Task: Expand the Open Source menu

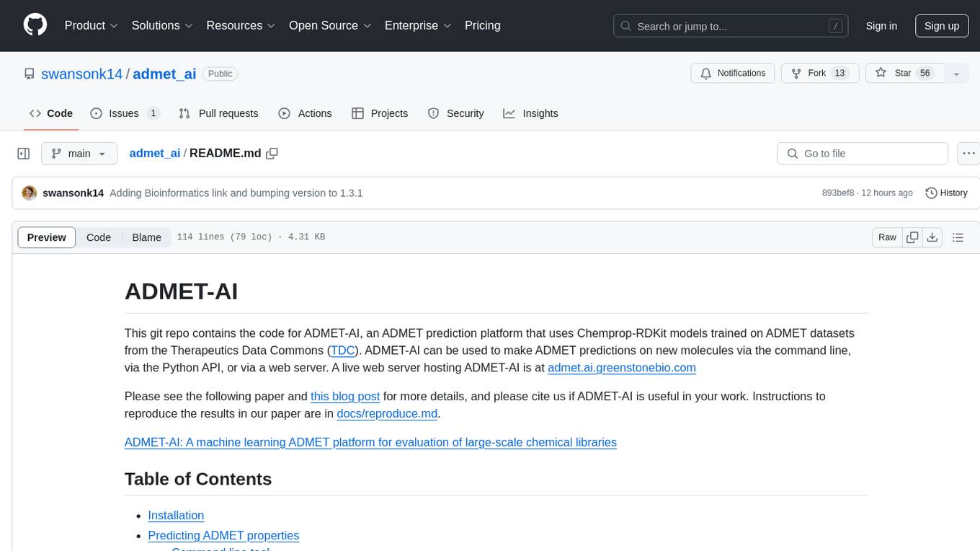Action: (x=330, y=25)
